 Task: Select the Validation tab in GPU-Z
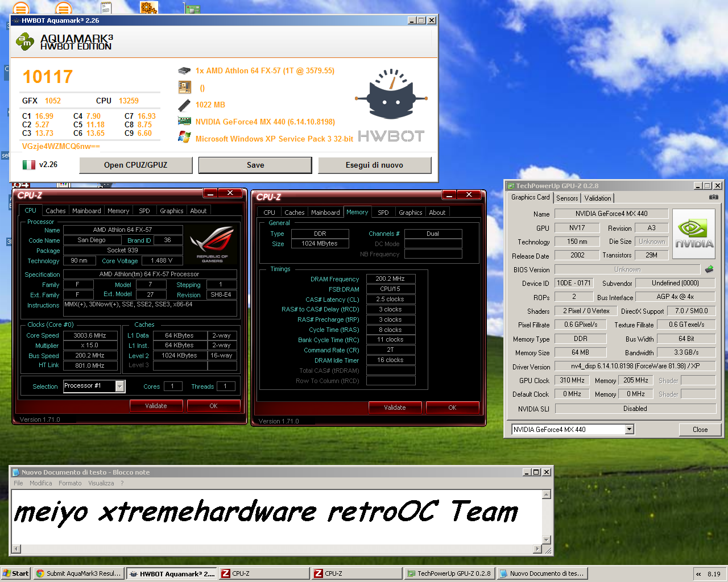598,198
